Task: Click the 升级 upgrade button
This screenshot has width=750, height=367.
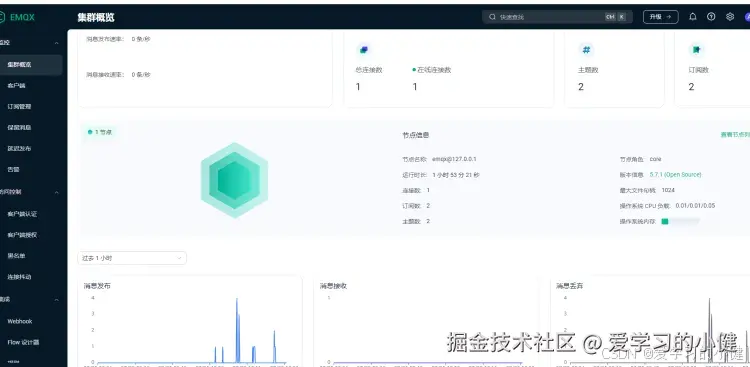Action: pyautogui.click(x=661, y=17)
